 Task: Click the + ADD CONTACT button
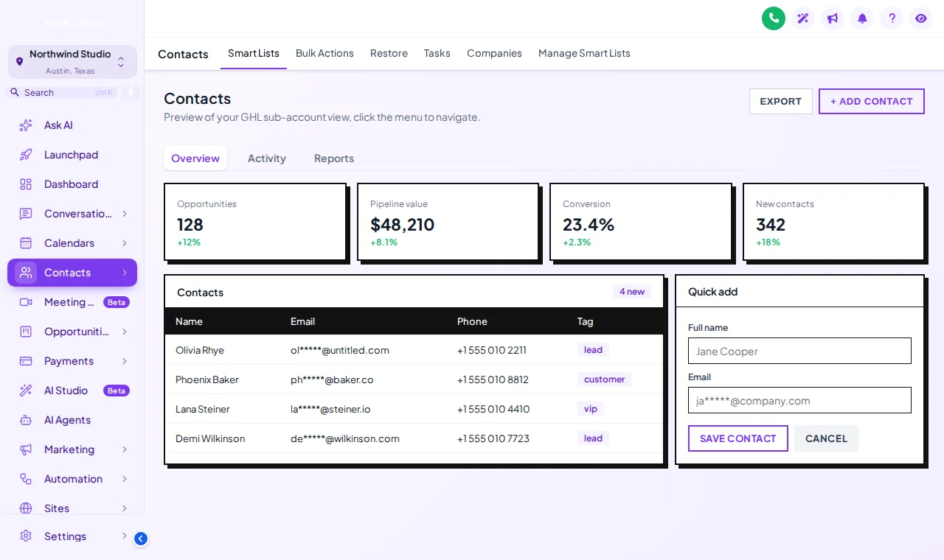point(872,102)
